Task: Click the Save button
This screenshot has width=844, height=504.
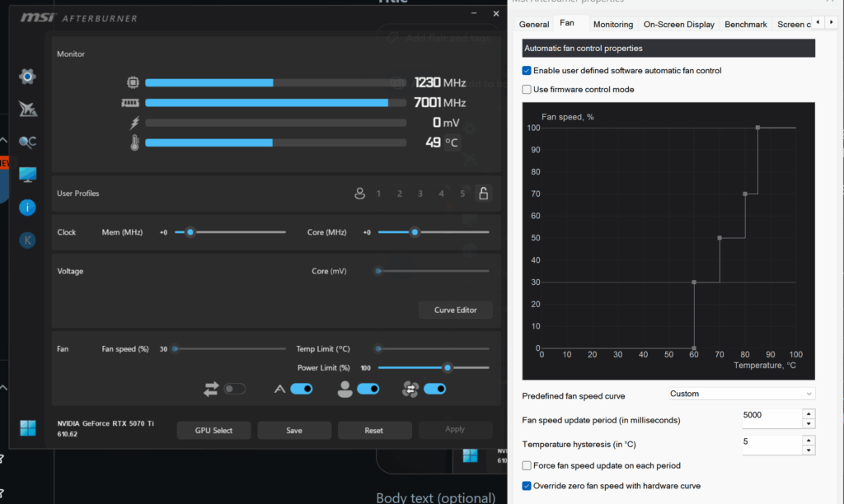Action: [294, 431]
